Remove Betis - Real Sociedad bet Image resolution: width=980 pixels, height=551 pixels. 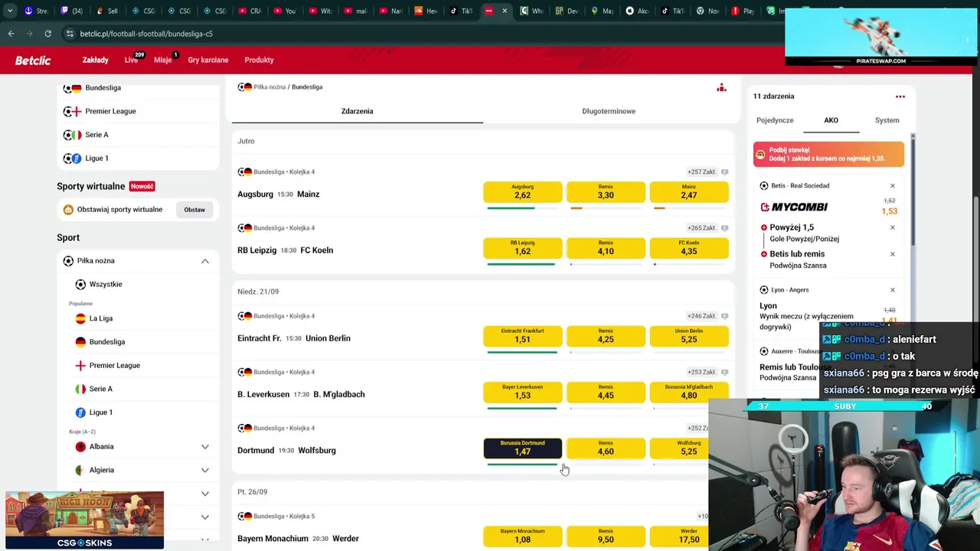(892, 186)
